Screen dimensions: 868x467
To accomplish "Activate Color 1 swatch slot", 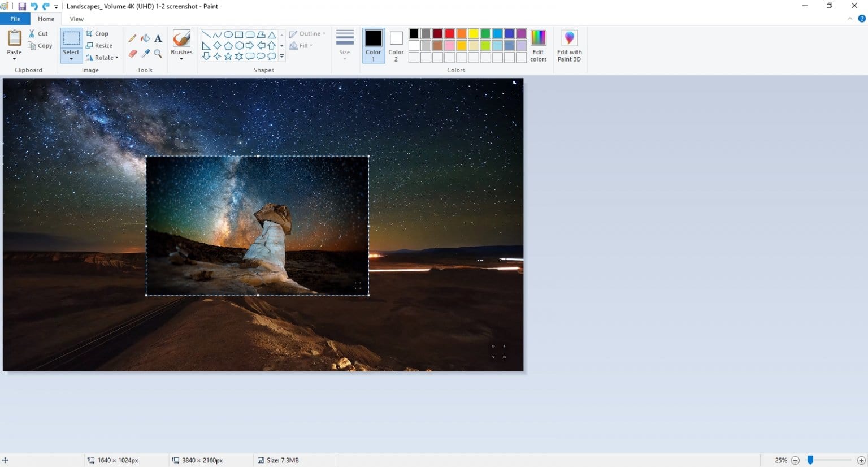I will (373, 45).
